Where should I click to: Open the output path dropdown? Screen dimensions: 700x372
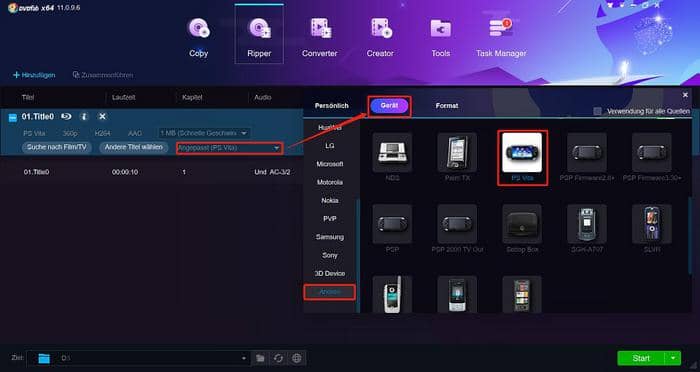243,358
